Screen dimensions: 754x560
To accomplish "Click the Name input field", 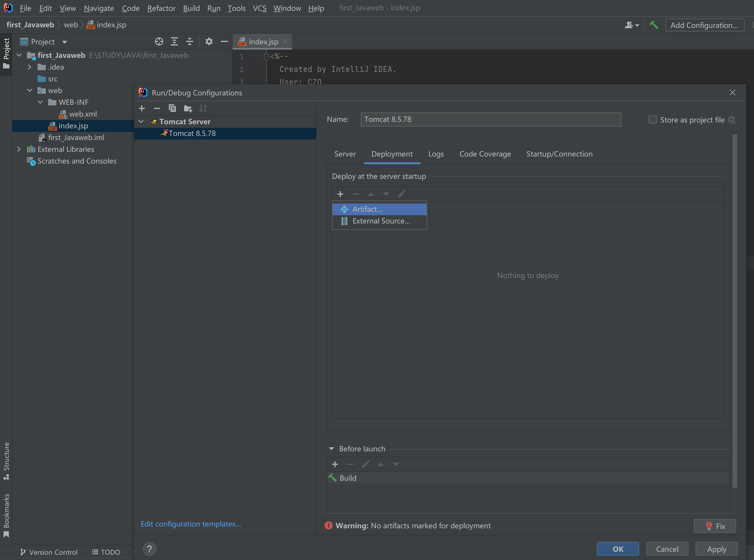I will tap(491, 120).
